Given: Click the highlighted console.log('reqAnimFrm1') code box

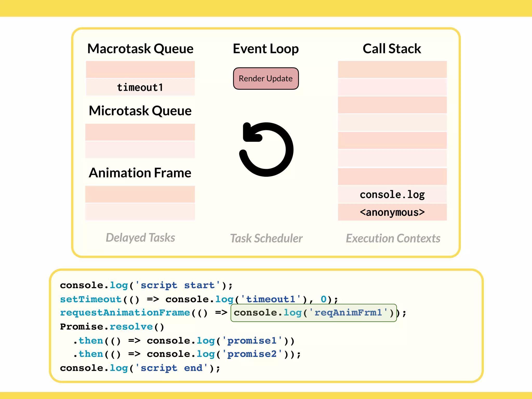Looking at the screenshot, I should pos(314,313).
